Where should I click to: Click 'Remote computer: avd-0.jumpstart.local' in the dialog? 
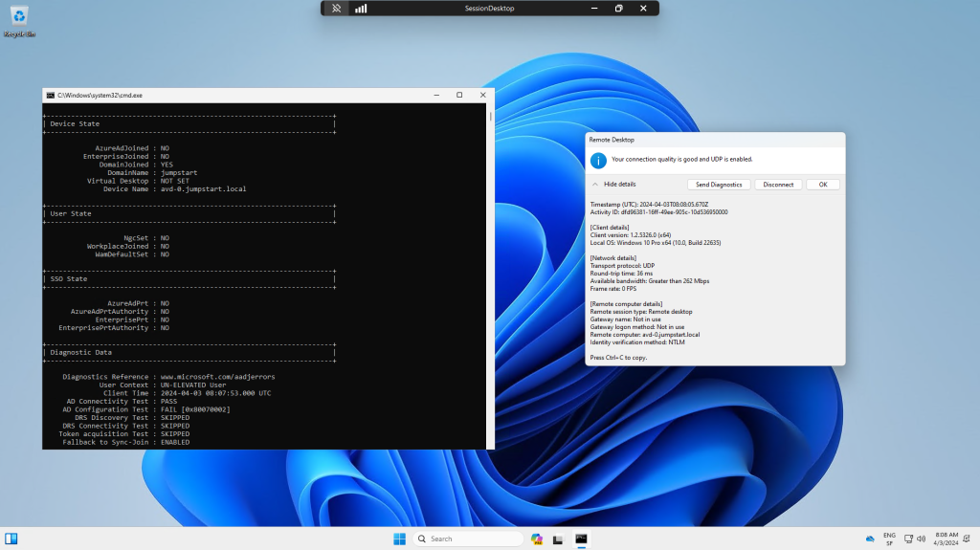645,335
